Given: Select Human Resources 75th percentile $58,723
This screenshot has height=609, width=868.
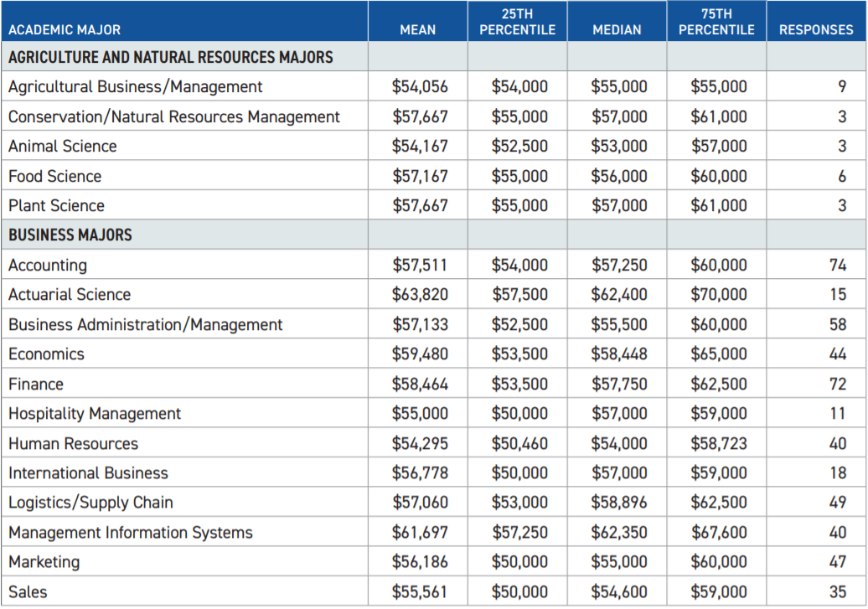Looking at the screenshot, I should pyautogui.click(x=719, y=443).
